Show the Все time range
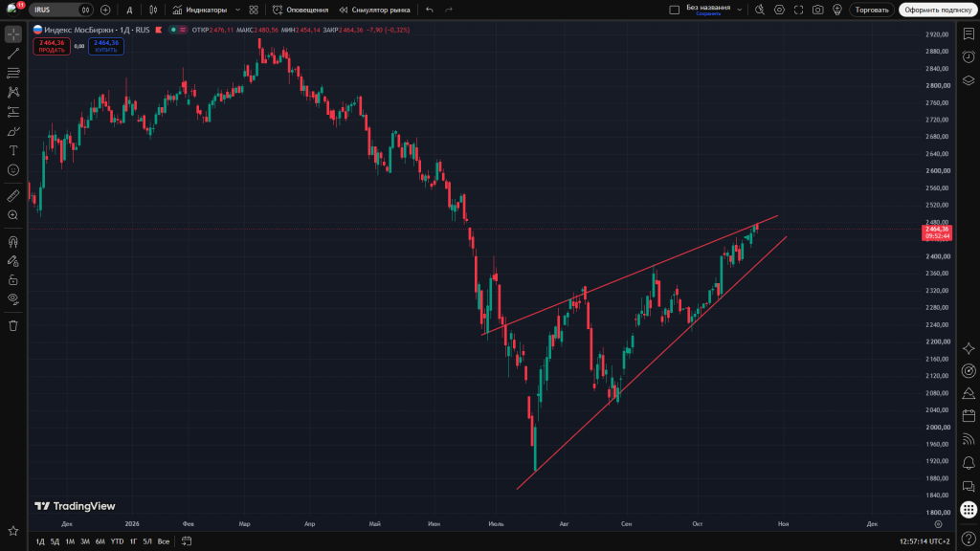Viewport: 980px width, 551px height. [163, 541]
